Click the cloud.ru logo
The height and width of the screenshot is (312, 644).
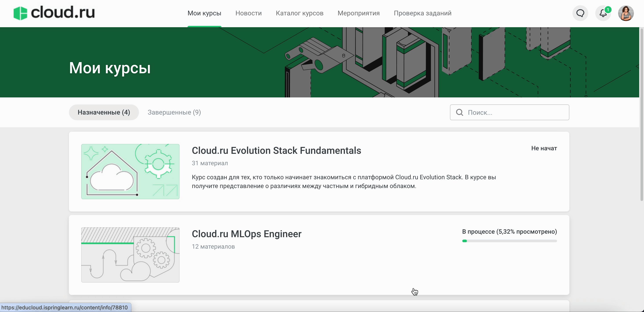click(x=54, y=13)
